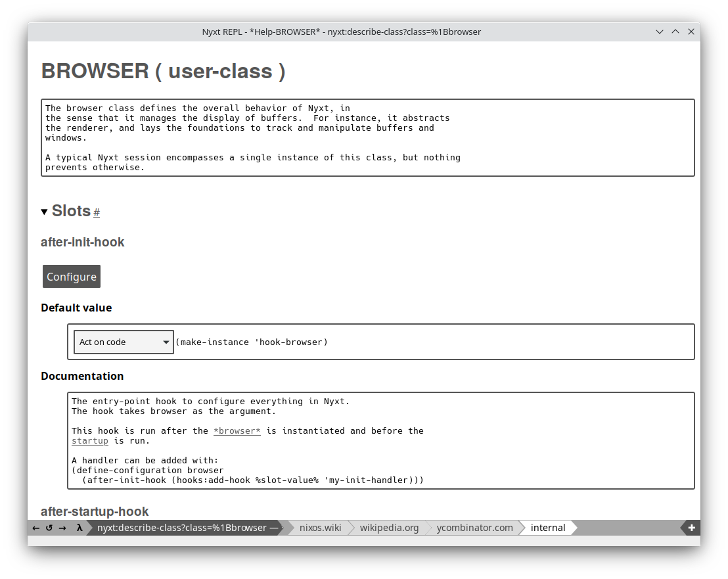Minimize the Nyxt window
Screen dimensions: 728x579
pos(659,32)
